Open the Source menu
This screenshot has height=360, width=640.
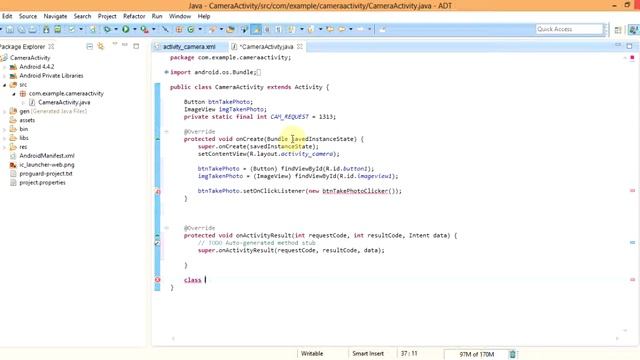[x=28, y=16]
